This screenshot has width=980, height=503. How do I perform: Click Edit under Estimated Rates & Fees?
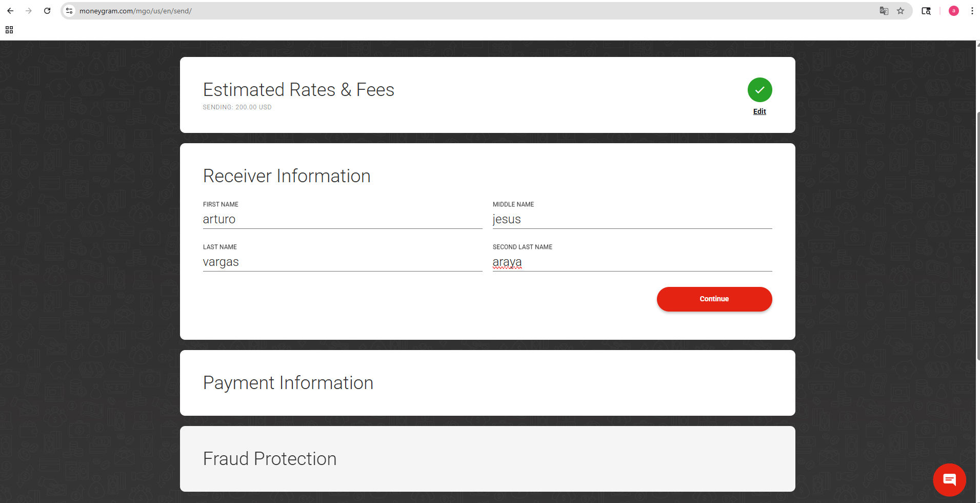[759, 111]
